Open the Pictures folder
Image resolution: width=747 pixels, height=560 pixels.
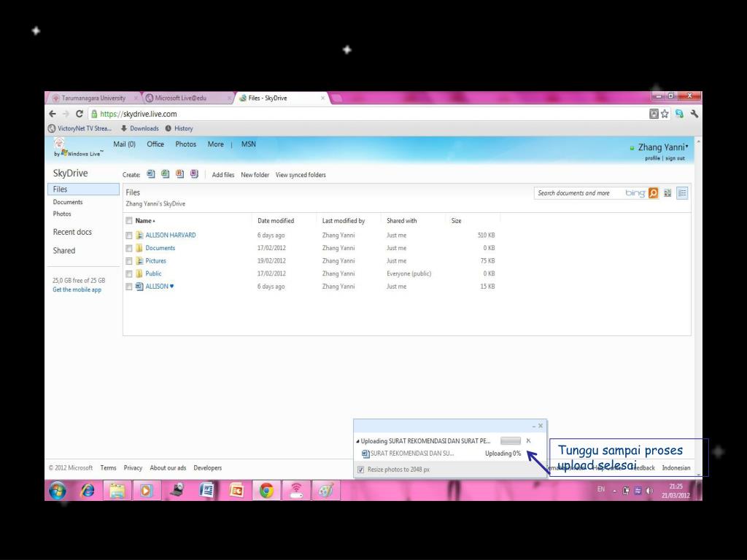156,260
